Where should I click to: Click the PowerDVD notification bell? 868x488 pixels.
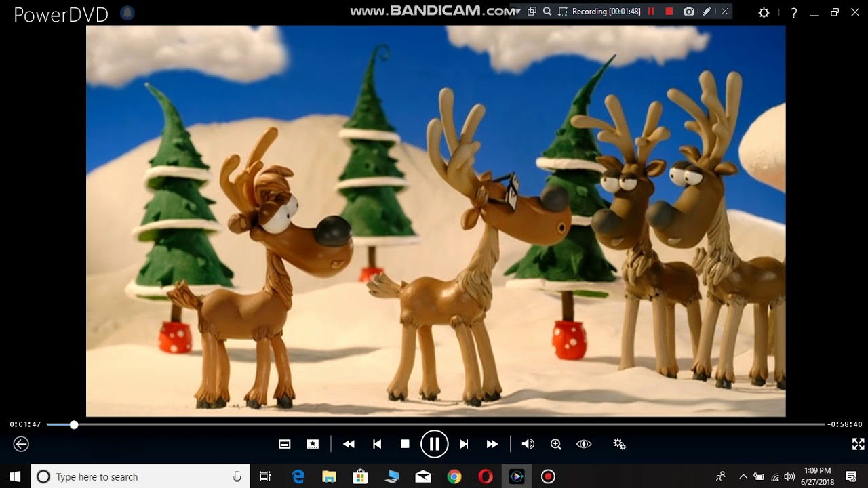pos(127,13)
